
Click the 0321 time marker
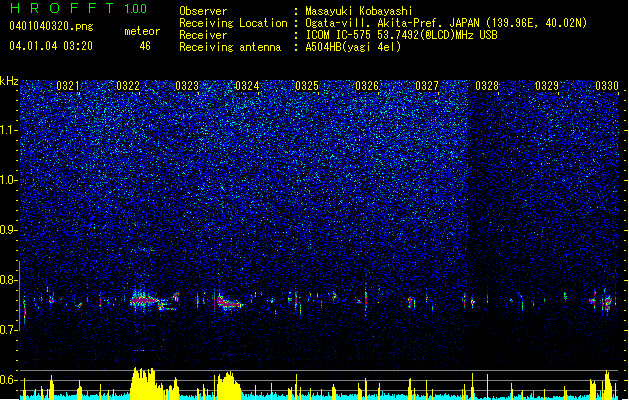point(68,86)
